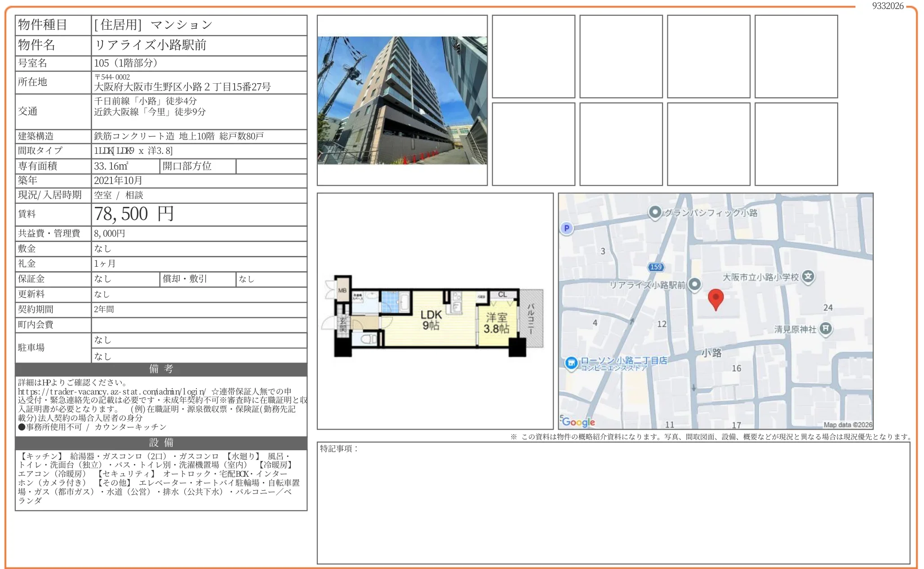Click the Google logo on the map

[581, 421]
